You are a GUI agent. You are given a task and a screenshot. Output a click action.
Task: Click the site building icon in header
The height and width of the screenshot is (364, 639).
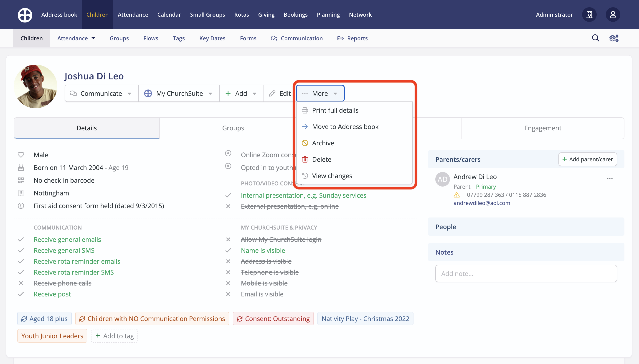click(x=589, y=15)
